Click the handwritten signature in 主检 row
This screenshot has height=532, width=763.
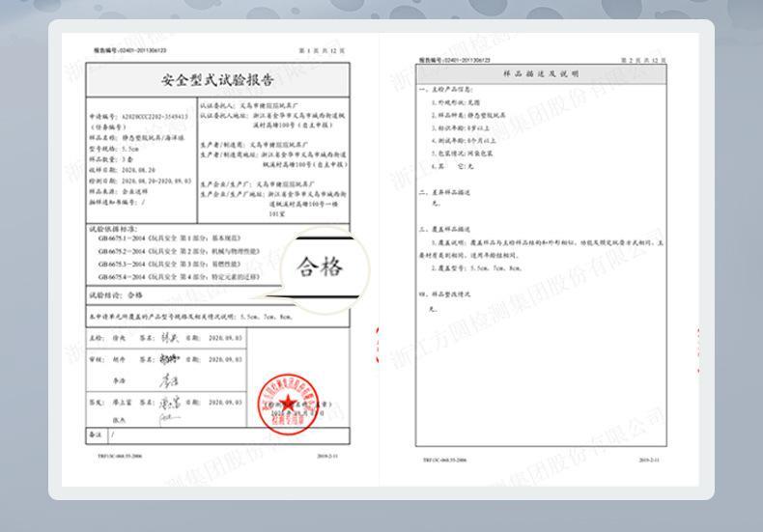coord(169,338)
